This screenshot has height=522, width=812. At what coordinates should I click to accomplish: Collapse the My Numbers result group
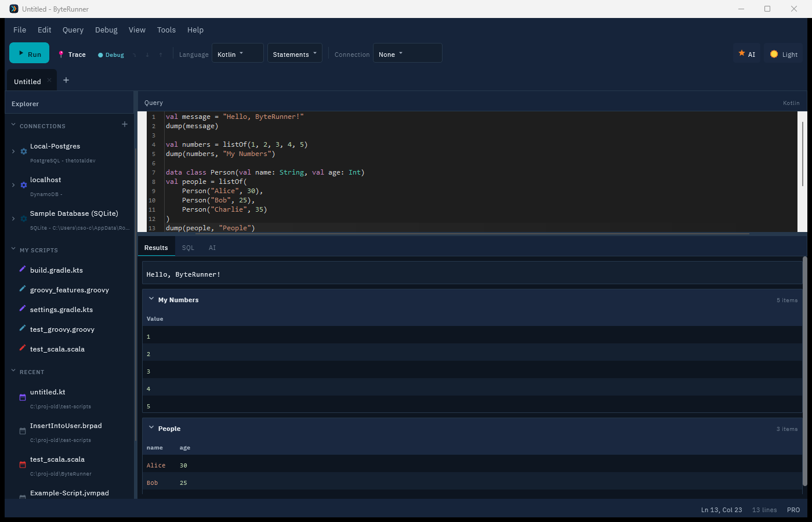tap(151, 299)
